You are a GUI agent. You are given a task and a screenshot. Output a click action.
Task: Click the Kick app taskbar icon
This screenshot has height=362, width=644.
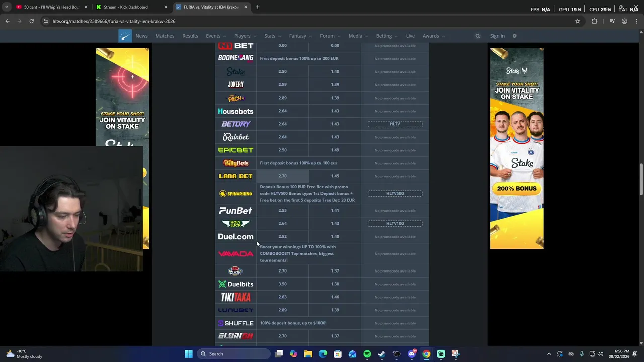pyautogui.click(x=441, y=354)
